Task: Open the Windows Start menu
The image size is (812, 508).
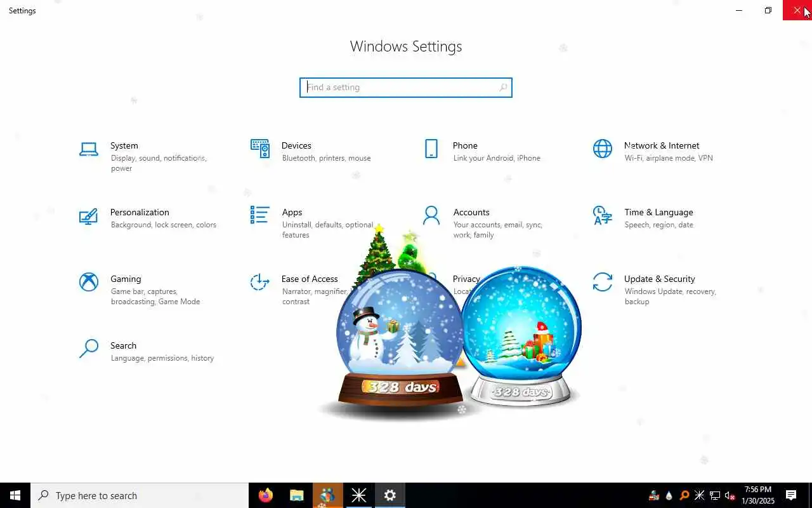Action: (15, 495)
